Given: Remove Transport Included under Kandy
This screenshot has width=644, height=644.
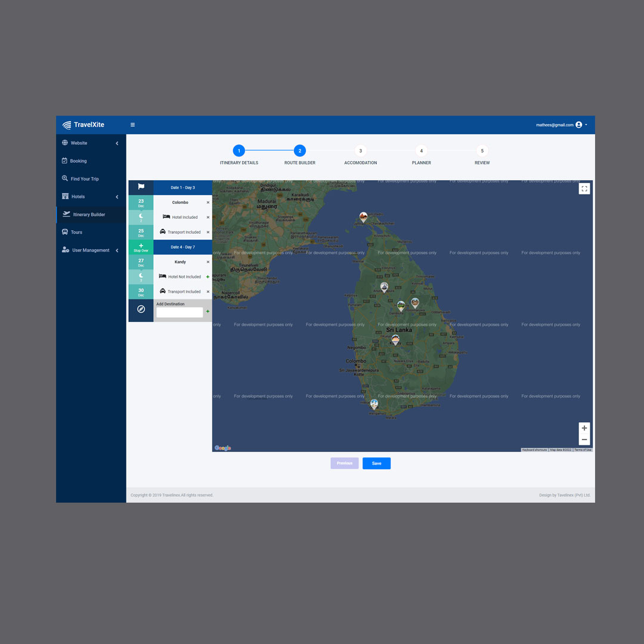Looking at the screenshot, I should pyautogui.click(x=208, y=292).
